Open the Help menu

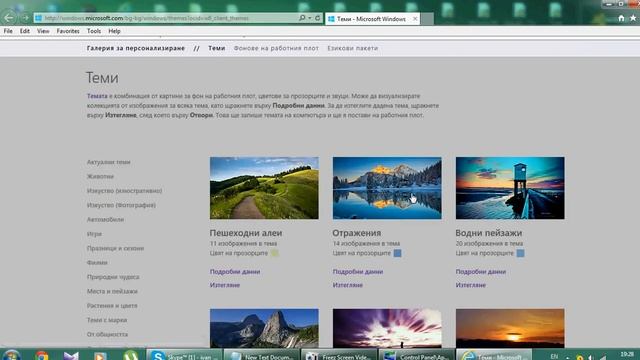(x=114, y=31)
